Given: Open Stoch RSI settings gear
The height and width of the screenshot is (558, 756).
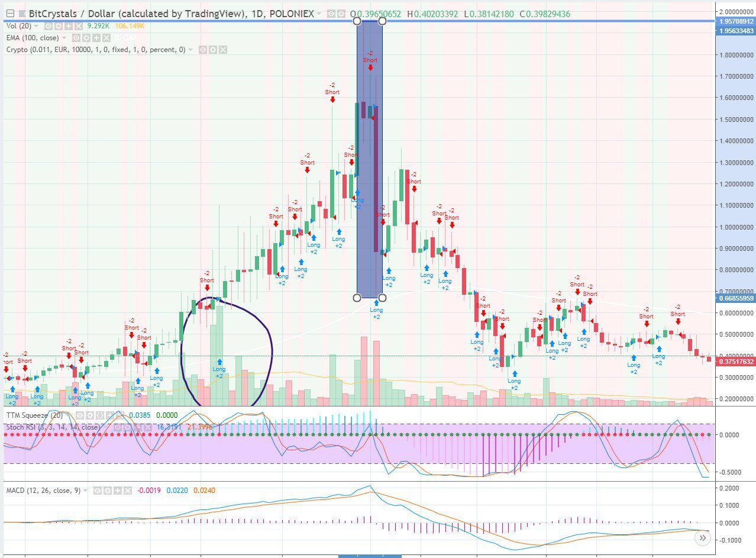Looking at the screenshot, I should [127, 427].
